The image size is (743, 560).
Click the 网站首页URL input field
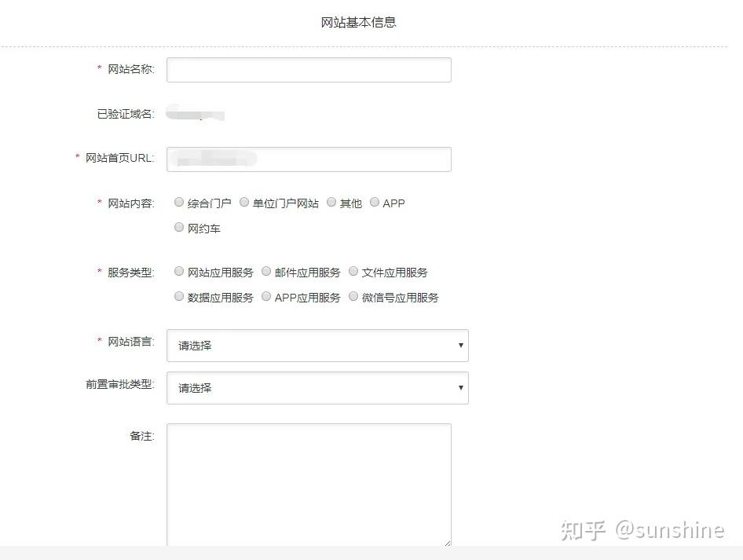tap(308, 159)
